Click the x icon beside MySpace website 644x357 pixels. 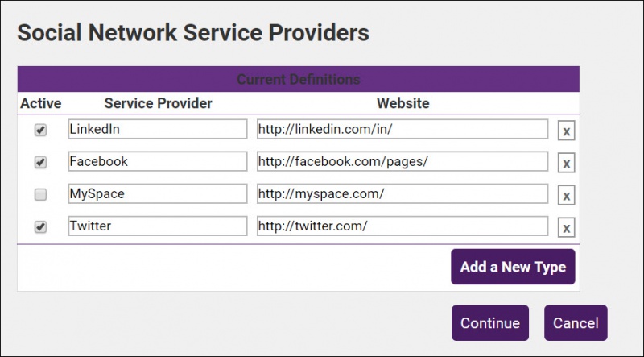click(x=566, y=196)
